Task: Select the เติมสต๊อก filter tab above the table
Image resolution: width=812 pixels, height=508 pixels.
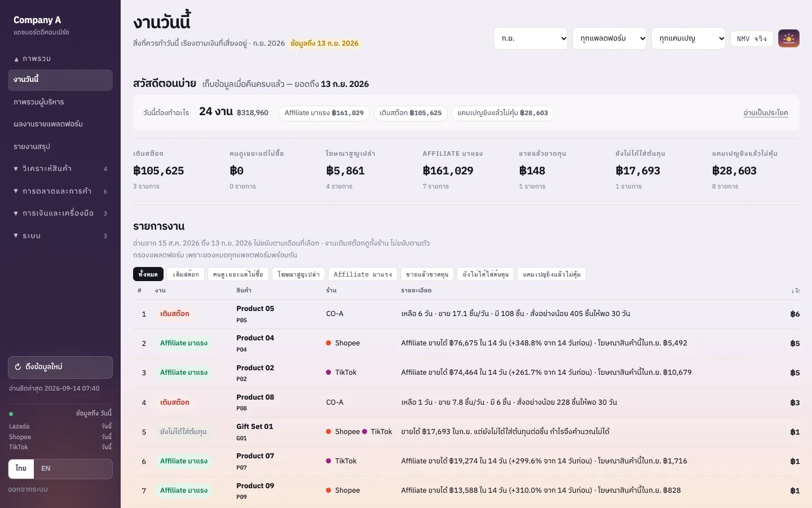Action: tap(186, 274)
